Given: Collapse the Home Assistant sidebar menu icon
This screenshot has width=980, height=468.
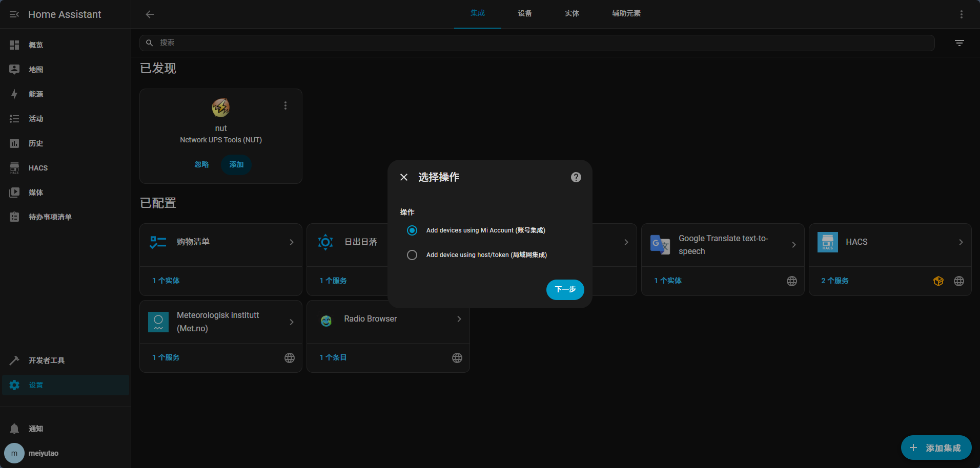Looking at the screenshot, I should click(x=14, y=14).
